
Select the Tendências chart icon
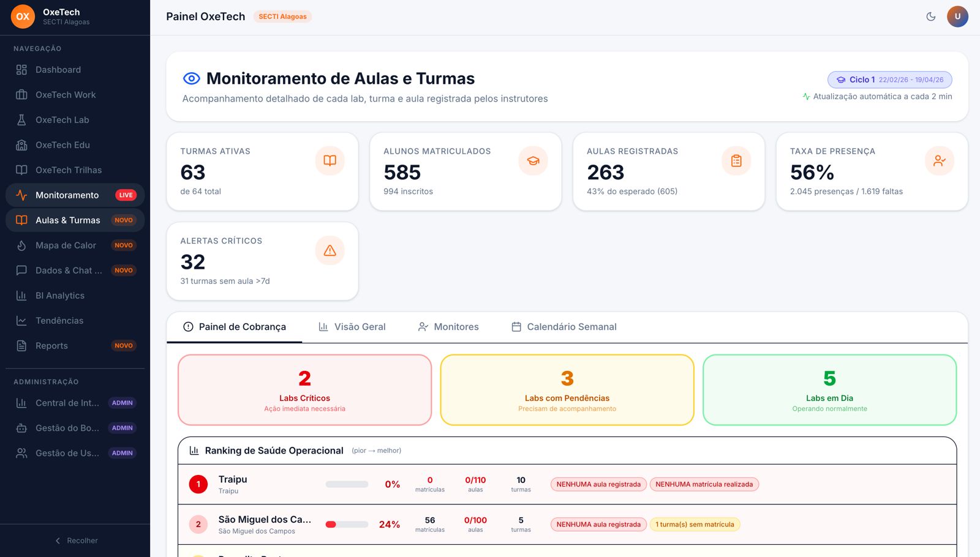tap(21, 320)
